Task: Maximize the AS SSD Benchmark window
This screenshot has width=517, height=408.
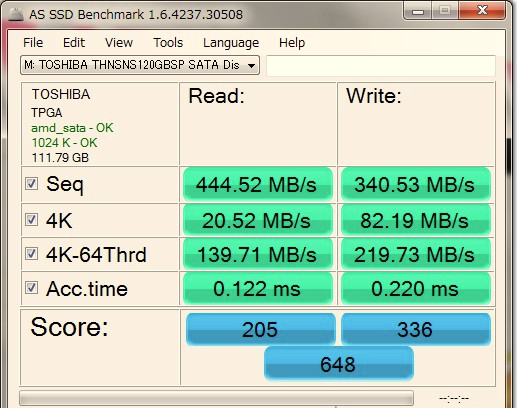Action: [x=445, y=11]
